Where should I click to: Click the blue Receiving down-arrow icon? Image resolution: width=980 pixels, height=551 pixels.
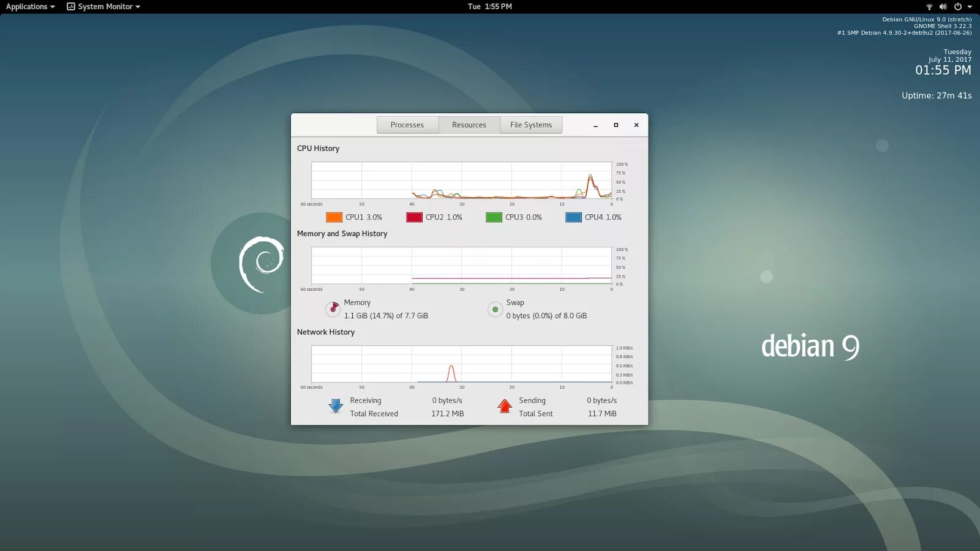336,405
